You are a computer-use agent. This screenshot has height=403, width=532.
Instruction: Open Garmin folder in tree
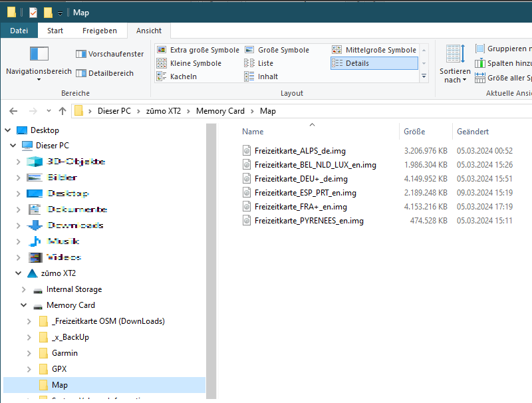[x=65, y=353]
